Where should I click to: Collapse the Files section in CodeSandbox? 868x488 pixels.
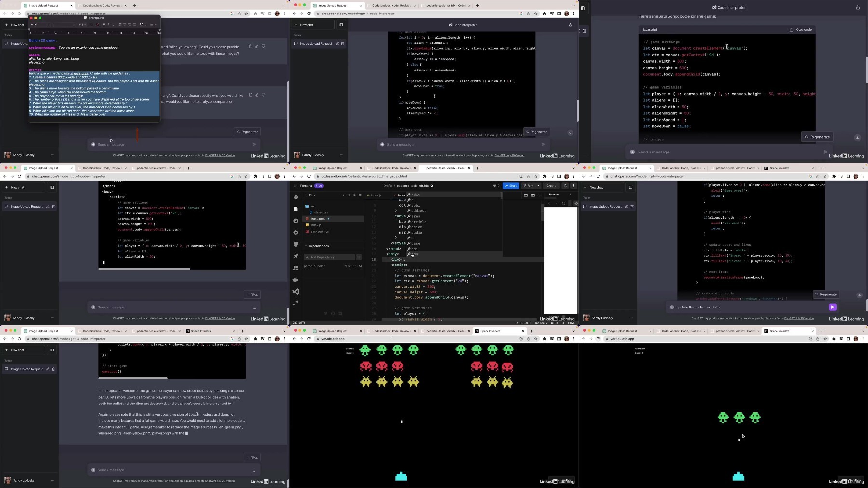pos(306,195)
